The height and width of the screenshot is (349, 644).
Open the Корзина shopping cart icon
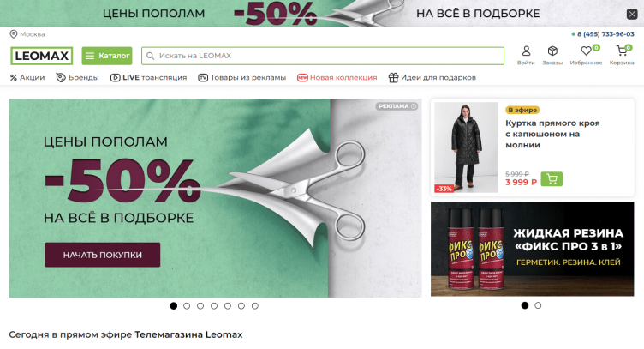coord(622,51)
